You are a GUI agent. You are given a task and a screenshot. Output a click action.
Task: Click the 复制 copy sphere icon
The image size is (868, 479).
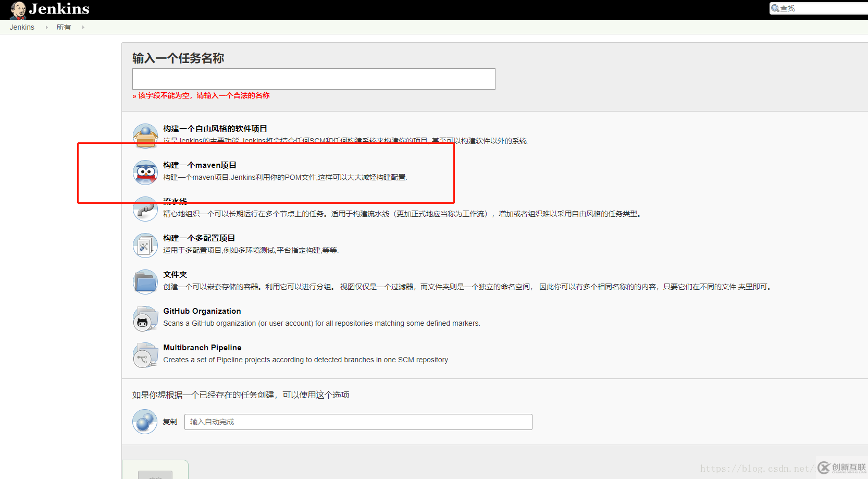pyautogui.click(x=145, y=422)
